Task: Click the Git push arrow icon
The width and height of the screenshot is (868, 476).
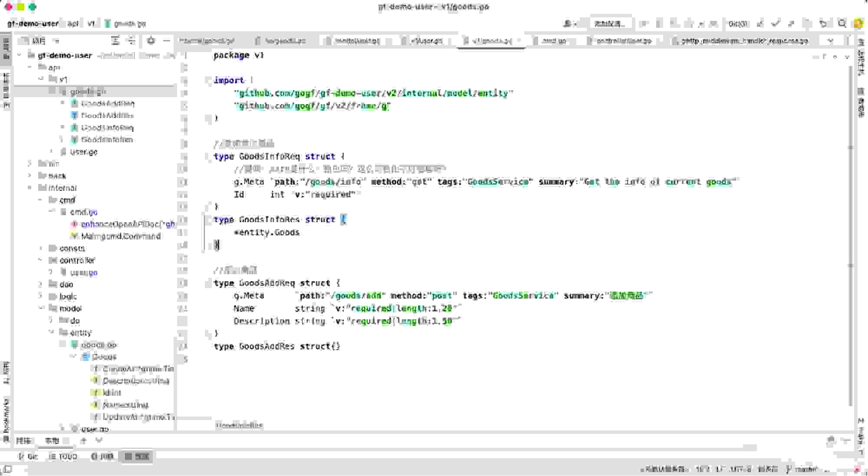Action: pos(791,23)
